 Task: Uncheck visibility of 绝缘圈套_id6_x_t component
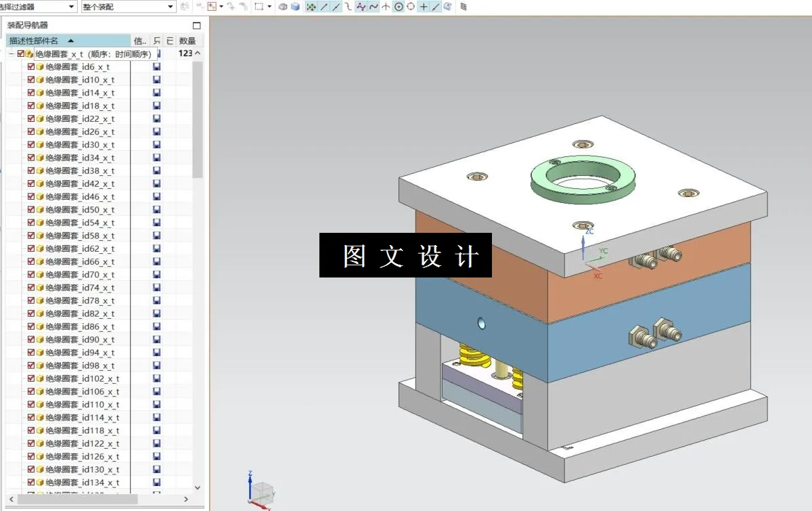click(x=30, y=66)
